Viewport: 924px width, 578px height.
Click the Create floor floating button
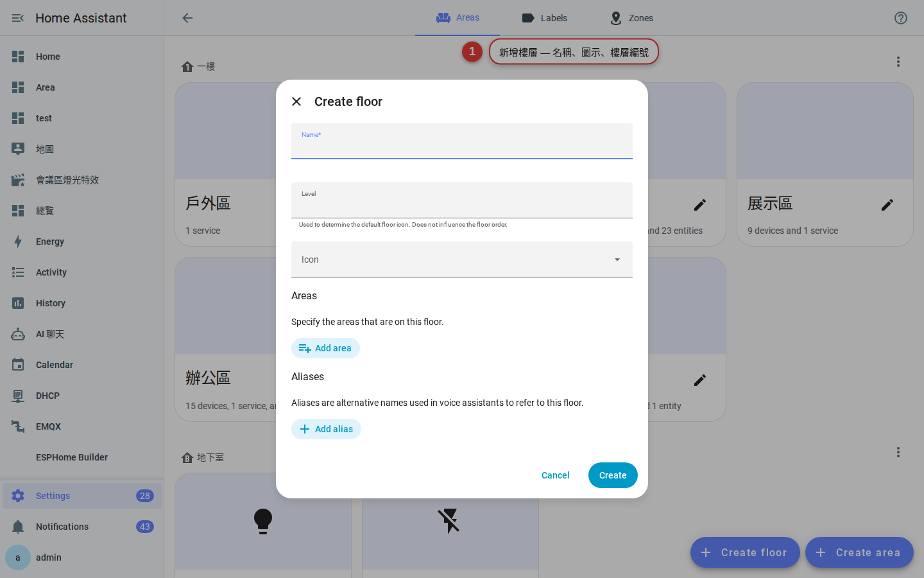[745, 552]
